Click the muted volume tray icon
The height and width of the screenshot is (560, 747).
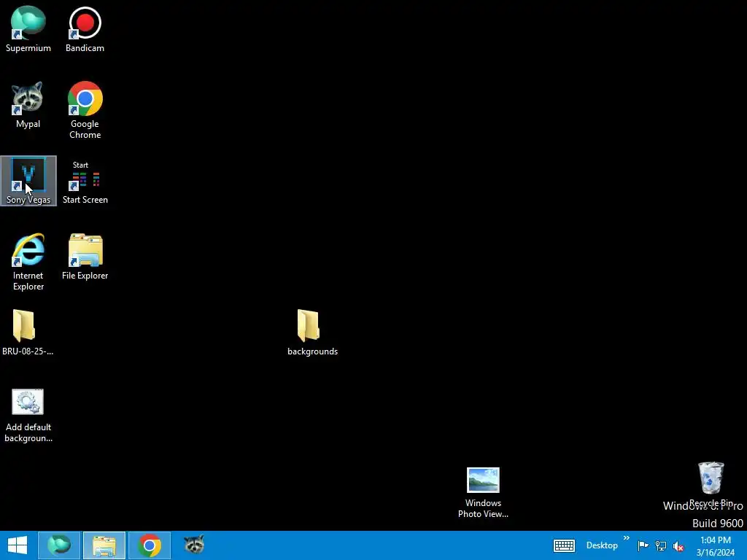tap(678, 546)
